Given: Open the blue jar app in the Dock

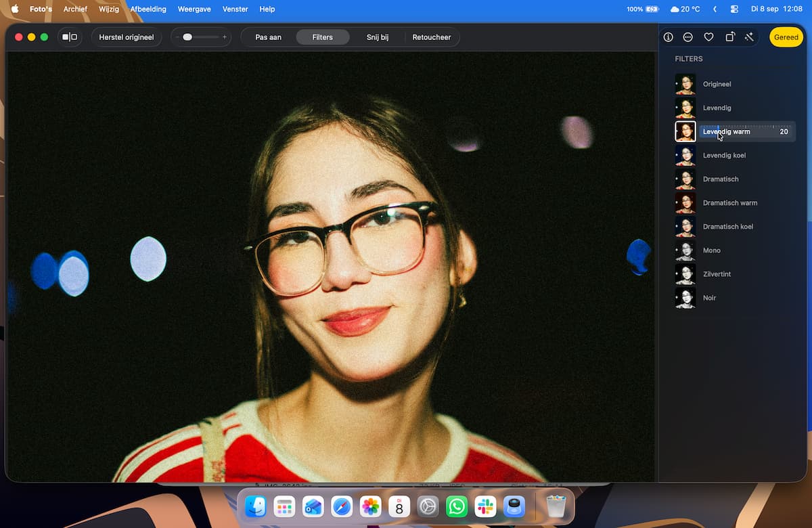Looking at the screenshot, I should pos(514,506).
